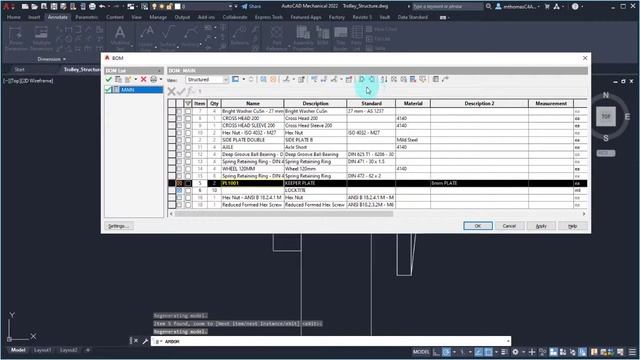This screenshot has height=360, width=640.
Task: Click the Open folder icon in title bar
Action: pos(34,7)
